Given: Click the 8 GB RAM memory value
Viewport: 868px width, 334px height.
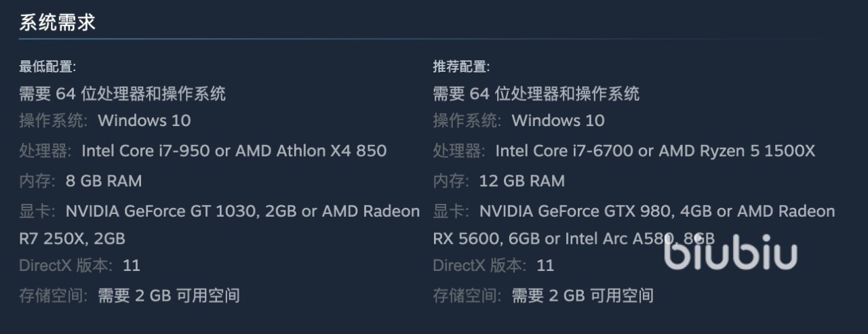Looking at the screenshot, I should pos(104,181).
